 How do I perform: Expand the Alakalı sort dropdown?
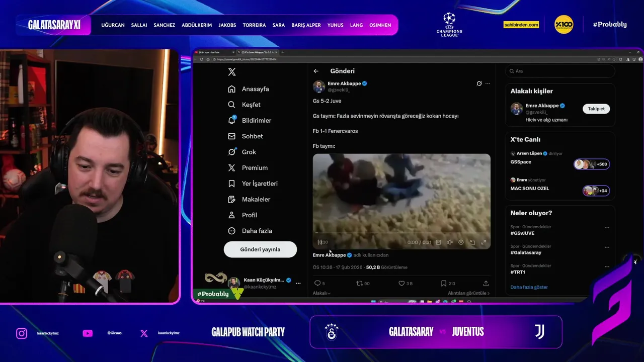321,293
